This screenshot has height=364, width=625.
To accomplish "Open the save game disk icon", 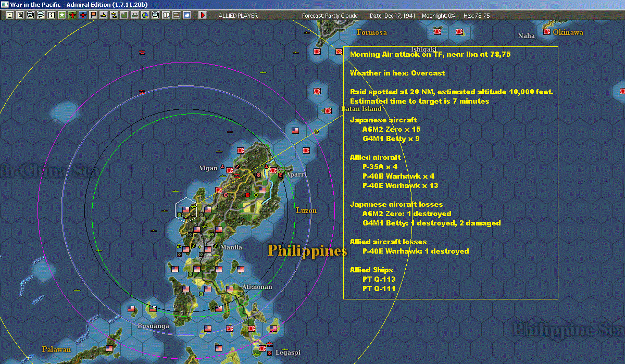I will click(9, 15).
